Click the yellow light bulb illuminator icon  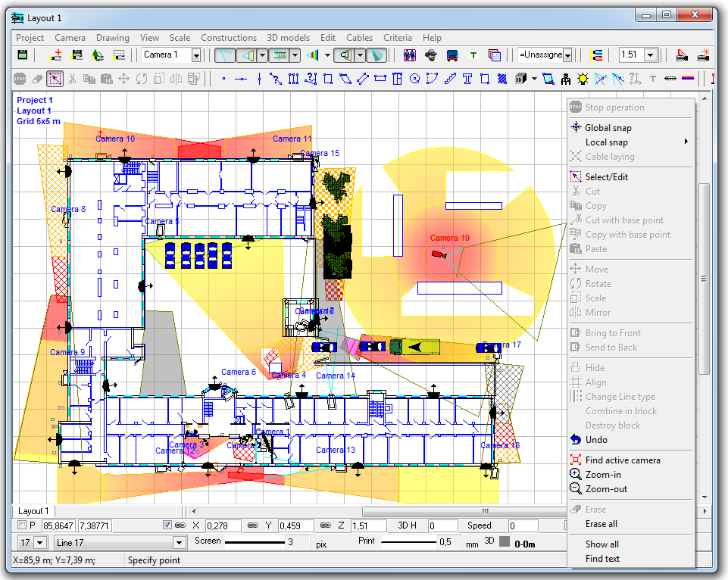pyautogui.click(x=583, y=79)
